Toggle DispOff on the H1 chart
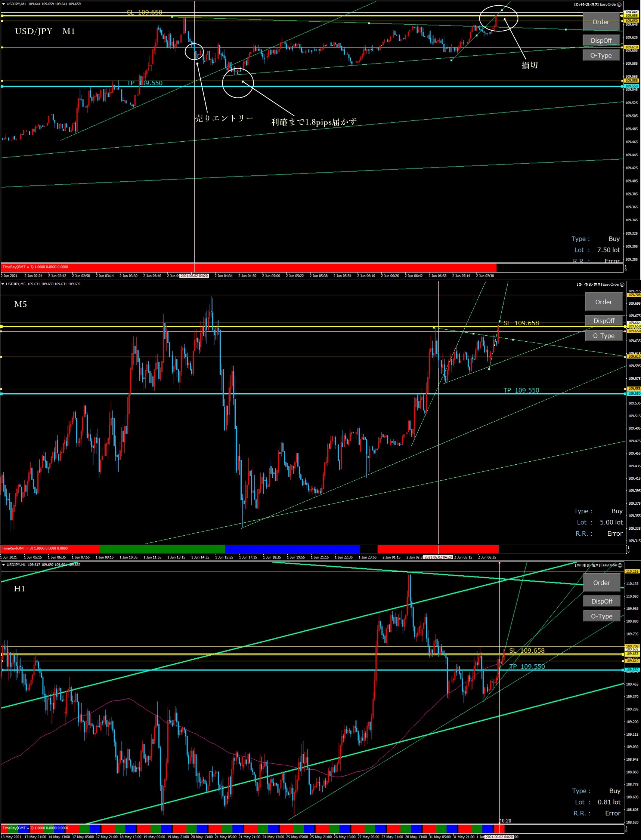641x840 pixels. point(602,601)
